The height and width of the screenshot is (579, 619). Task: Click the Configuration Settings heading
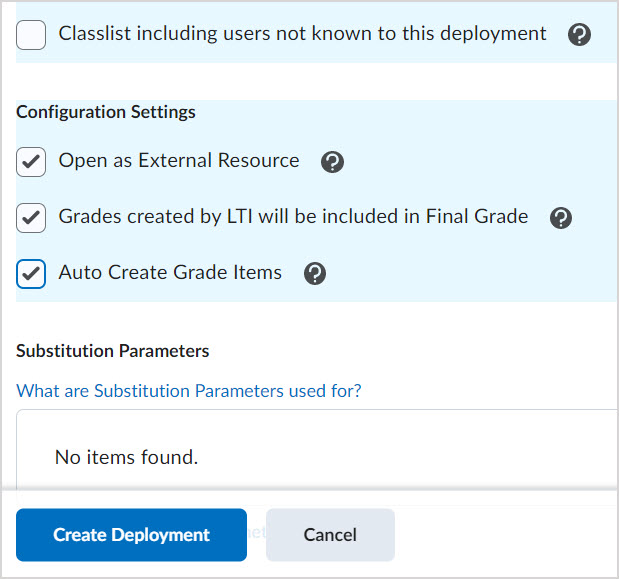[106, 112]
